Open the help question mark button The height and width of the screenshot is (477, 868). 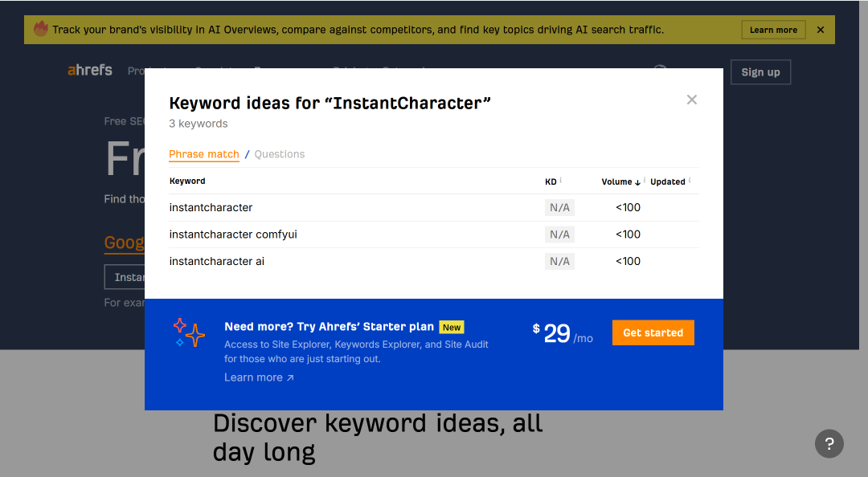coord(829,443)
